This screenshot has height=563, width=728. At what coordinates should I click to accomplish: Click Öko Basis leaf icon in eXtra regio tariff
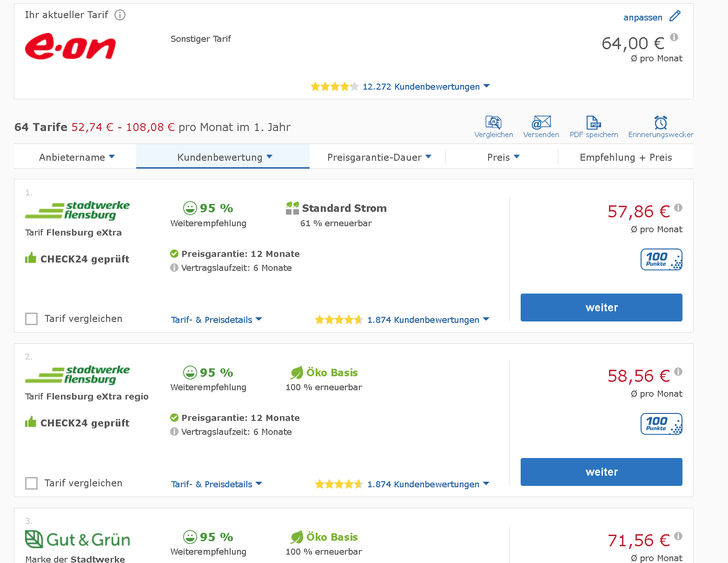tap(297, 373)
